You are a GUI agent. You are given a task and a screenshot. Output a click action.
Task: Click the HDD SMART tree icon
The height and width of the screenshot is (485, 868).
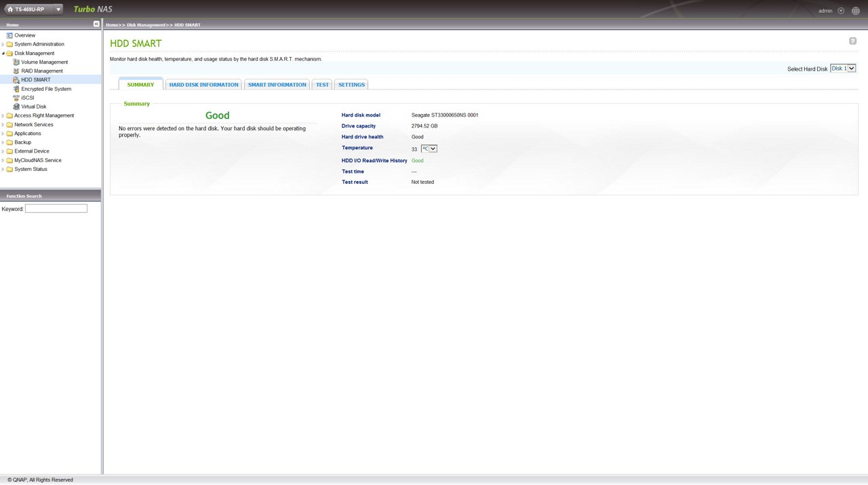click(x=16, y=80)
